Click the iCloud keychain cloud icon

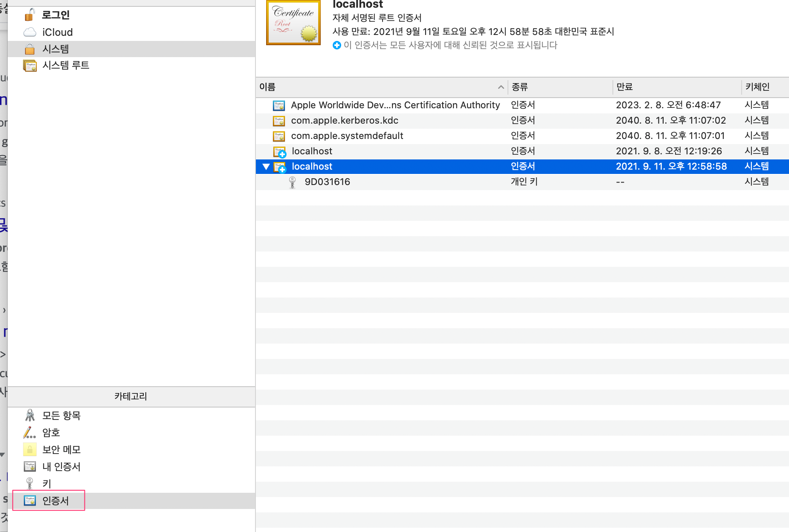coord(29,32)
